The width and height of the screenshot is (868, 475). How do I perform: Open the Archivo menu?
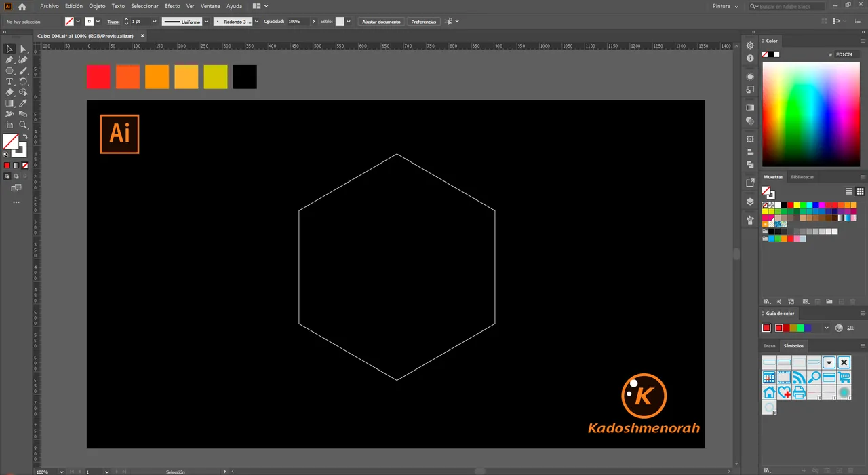[50, 6]
